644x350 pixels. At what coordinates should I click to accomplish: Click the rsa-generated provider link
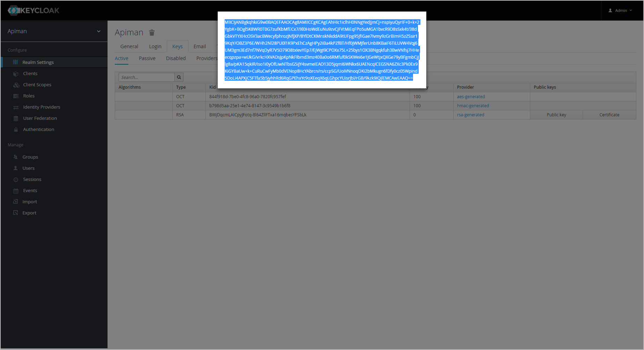[x=470, y=115]
